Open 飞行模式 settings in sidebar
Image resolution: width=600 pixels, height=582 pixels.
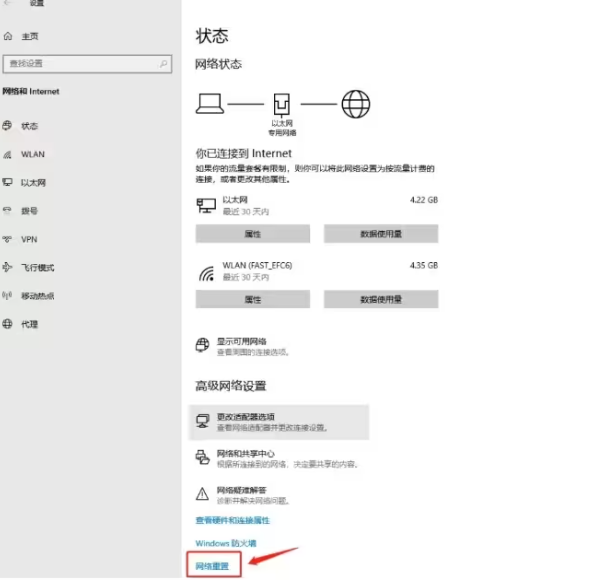38,267
